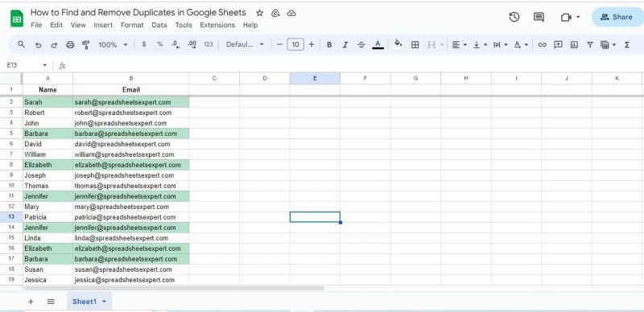Select the paint format tool

click(86, 45)
